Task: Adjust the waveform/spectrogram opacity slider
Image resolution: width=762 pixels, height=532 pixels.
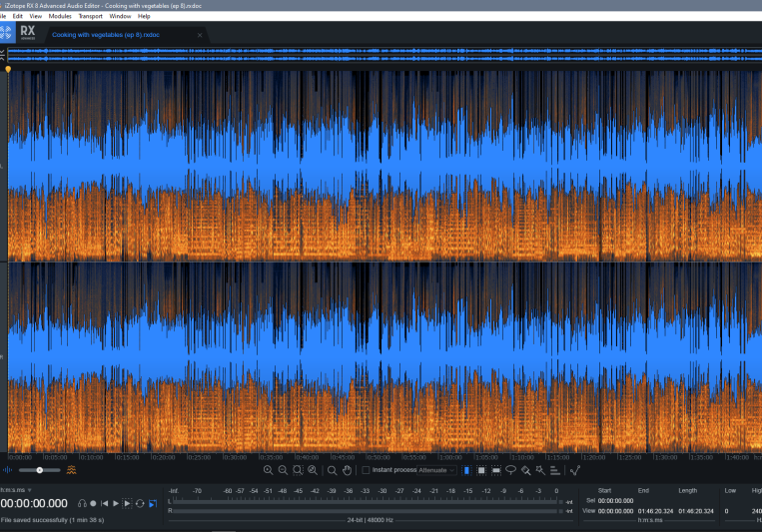Action: (x=39, y=470)
